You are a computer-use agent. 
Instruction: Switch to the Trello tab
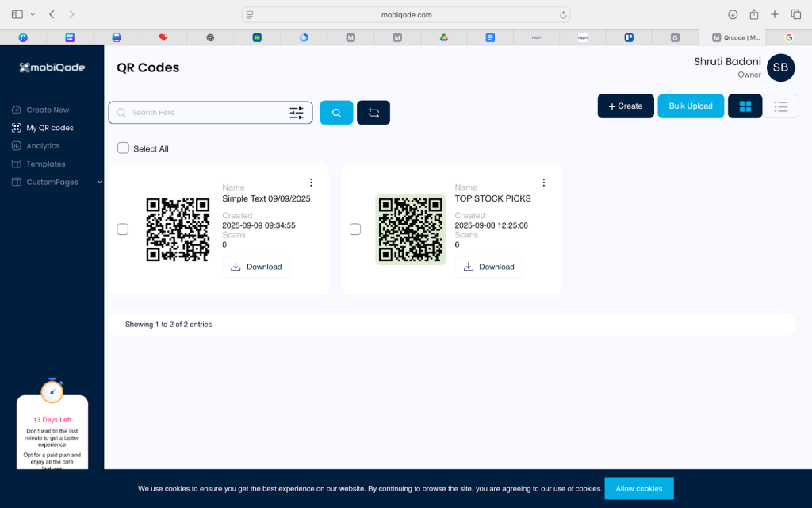point(629,37)
